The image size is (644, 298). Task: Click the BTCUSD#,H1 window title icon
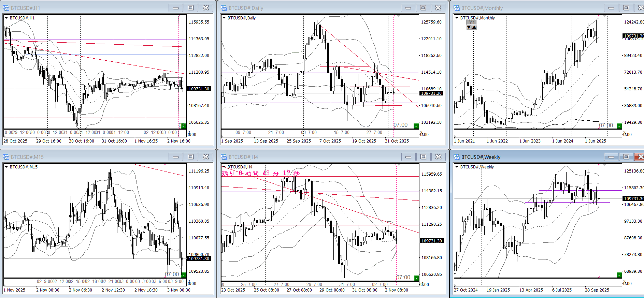coord(6,8)
